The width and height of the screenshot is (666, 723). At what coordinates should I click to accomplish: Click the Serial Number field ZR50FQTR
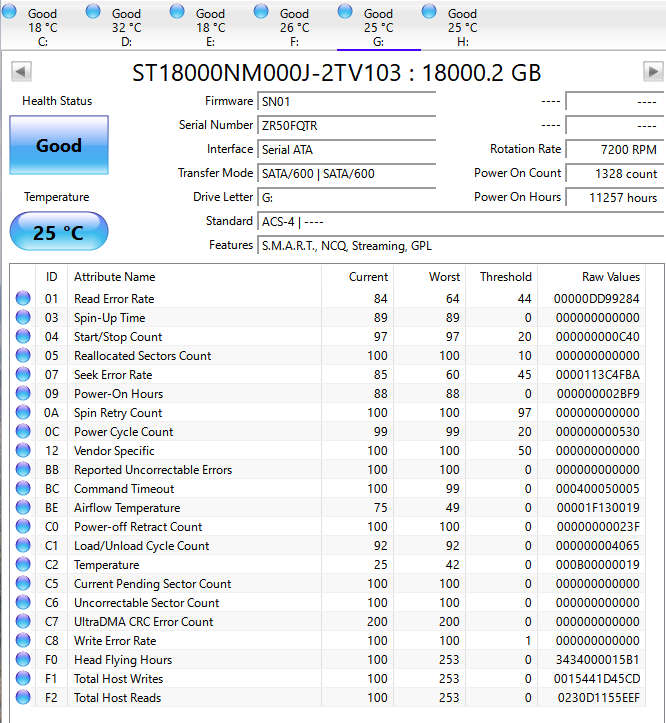coord(346,125)
